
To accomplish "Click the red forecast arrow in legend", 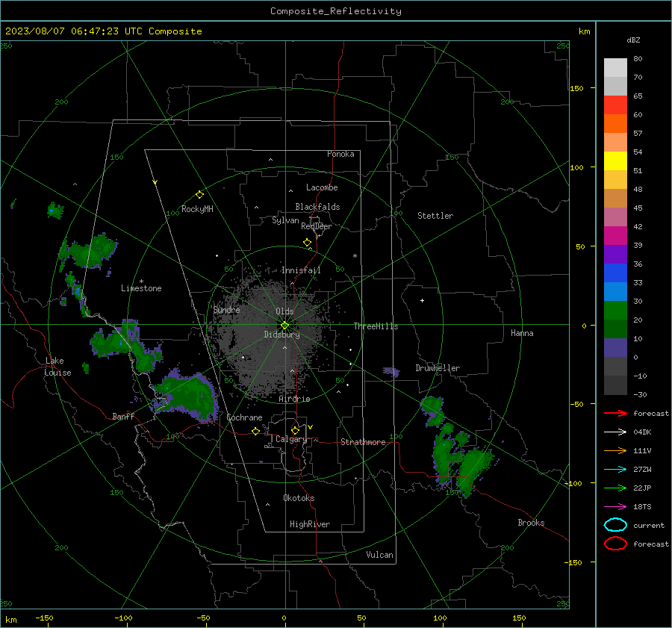I will [615, 413].
